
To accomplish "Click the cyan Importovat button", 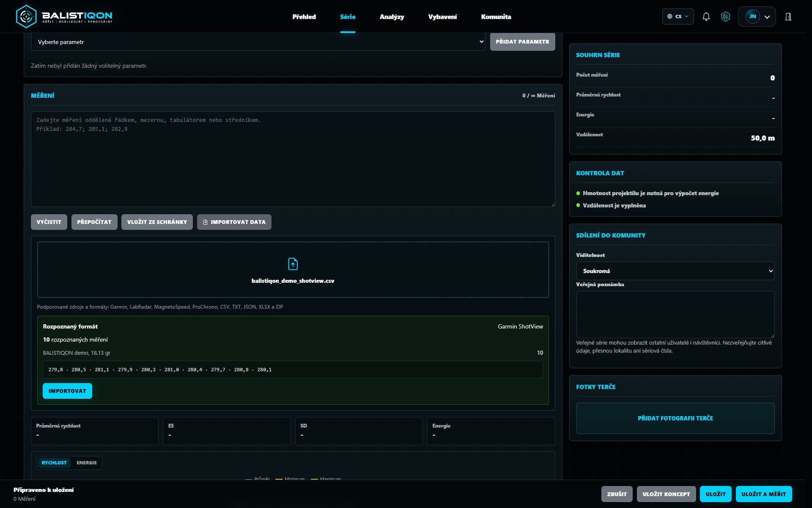I will pos(67,391).
